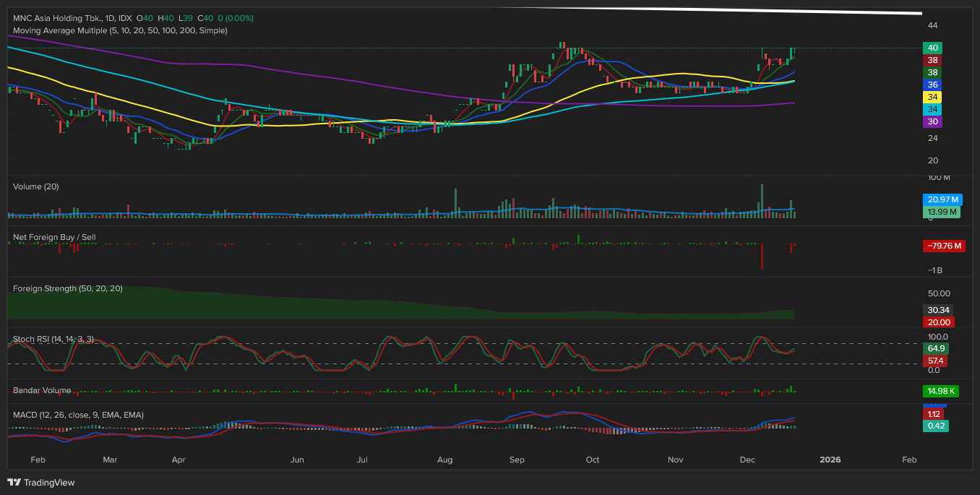Click the Foreign Strength (50, 20, 20) label
980x495 pixels.
pyautogui.click(x=68, y=288)
